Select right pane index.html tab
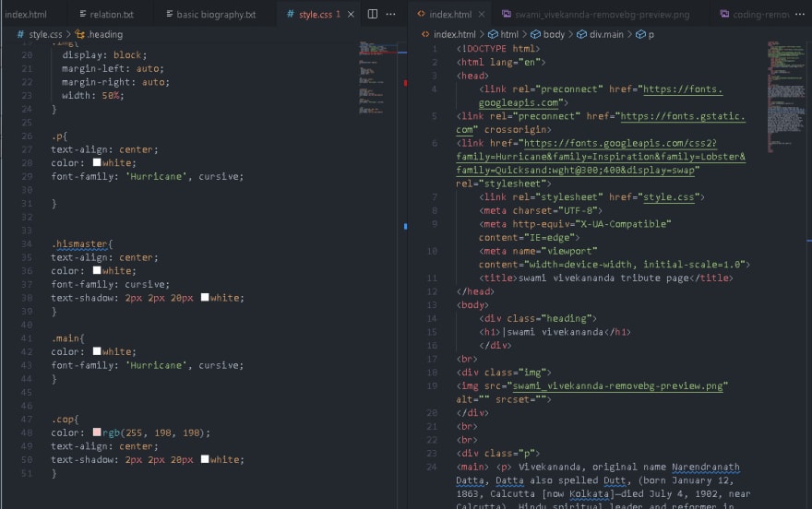This screenshot has width=812, height=509. [x=450, y=15]
